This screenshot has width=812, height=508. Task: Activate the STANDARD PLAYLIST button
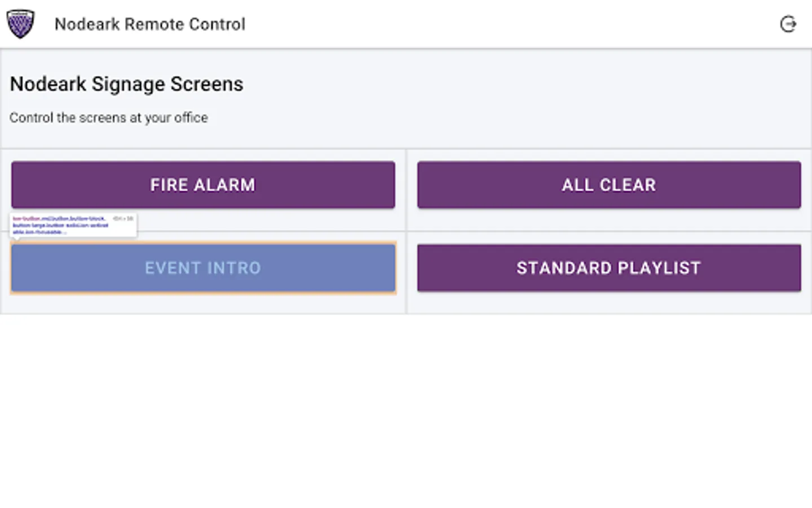coord(609,268)
